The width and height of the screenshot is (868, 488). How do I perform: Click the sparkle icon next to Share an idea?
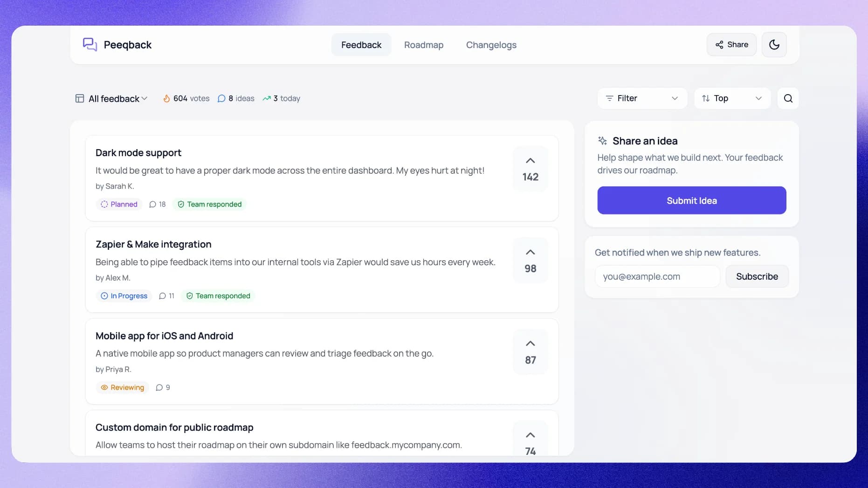click(x=602, y=140)
